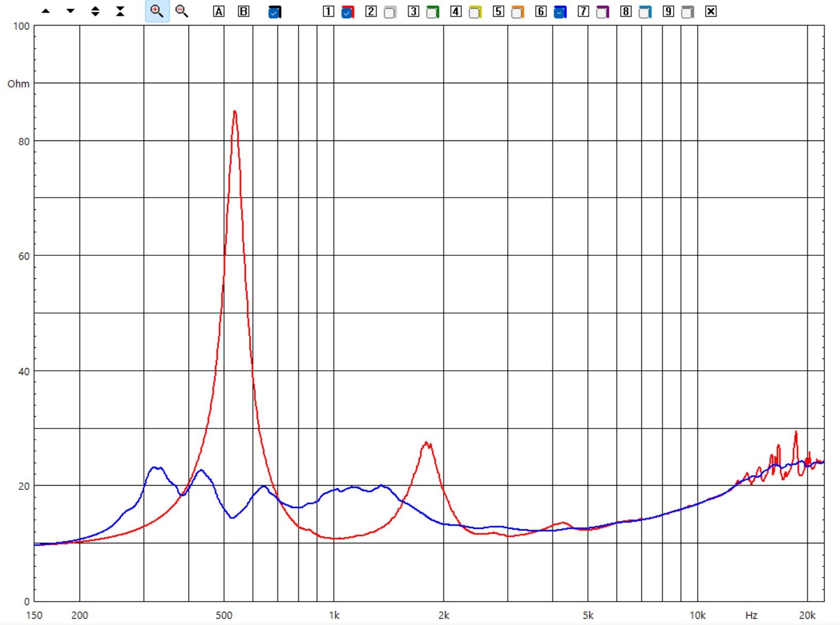Click the cursor B button
Screen dimensions: 840x625
[244, 11]
